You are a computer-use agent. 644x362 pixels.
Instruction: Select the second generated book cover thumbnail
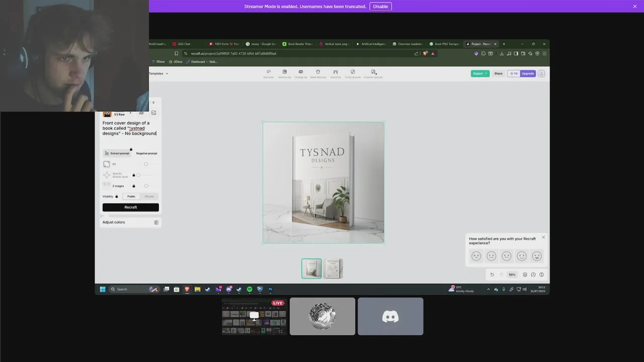click(x=333, y=268)
